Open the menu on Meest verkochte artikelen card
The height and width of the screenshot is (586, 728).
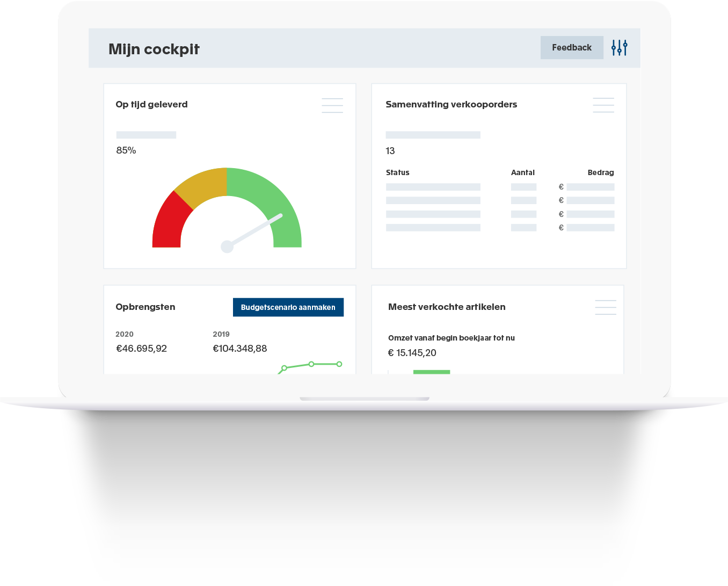click(605, 307)
